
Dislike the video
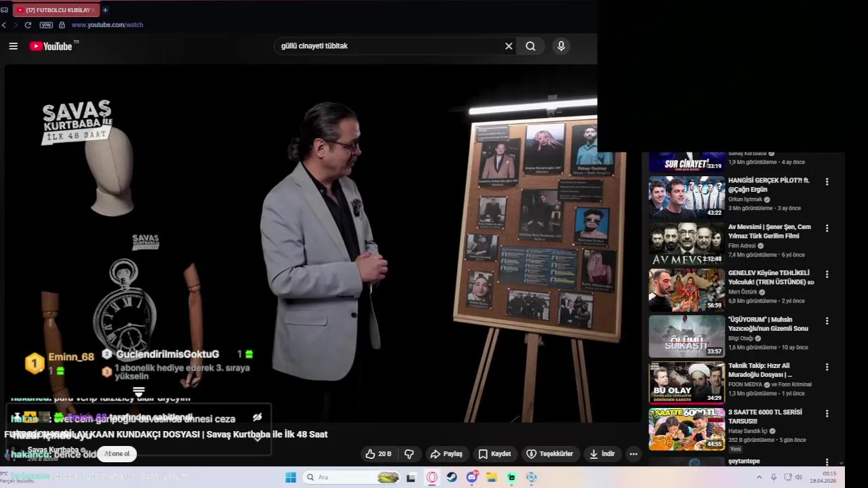pos(409,454)
